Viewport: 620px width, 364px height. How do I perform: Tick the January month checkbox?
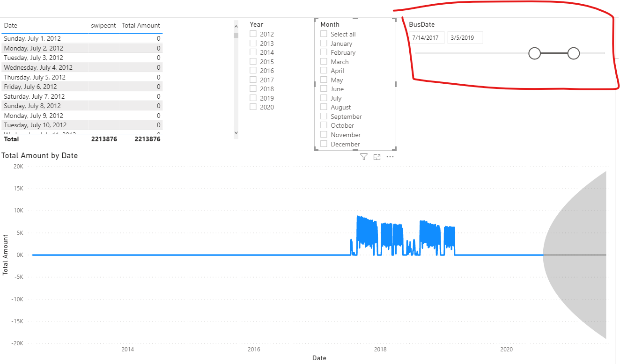324,43
